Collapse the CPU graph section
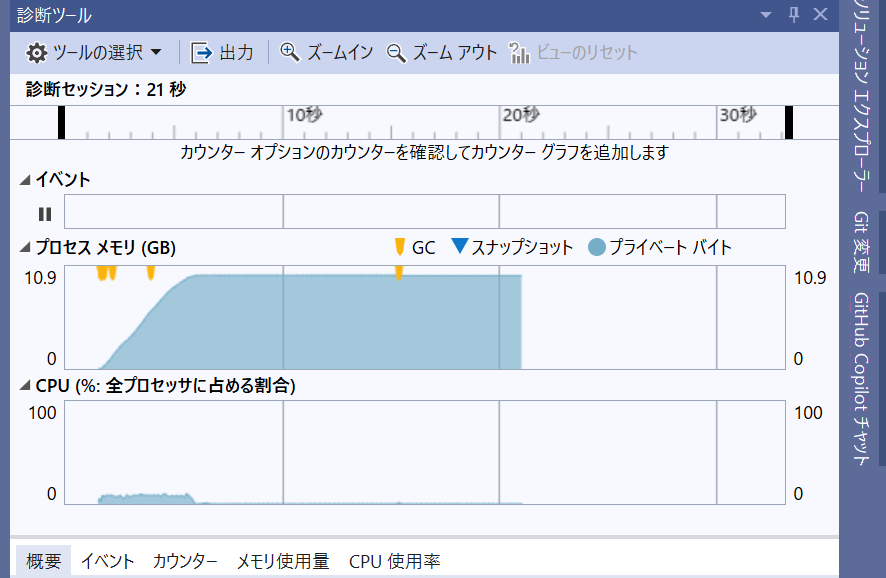Viewport: 886px width, 578px height. pyautogui.click(x=25, y=386)
